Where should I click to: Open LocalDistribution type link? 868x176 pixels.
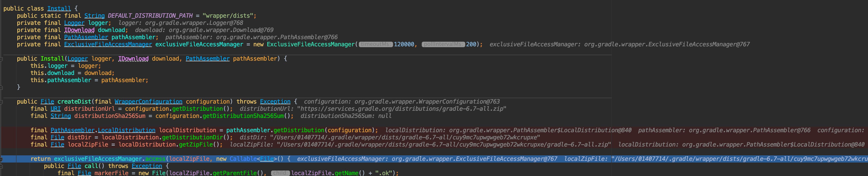point(126,130)
